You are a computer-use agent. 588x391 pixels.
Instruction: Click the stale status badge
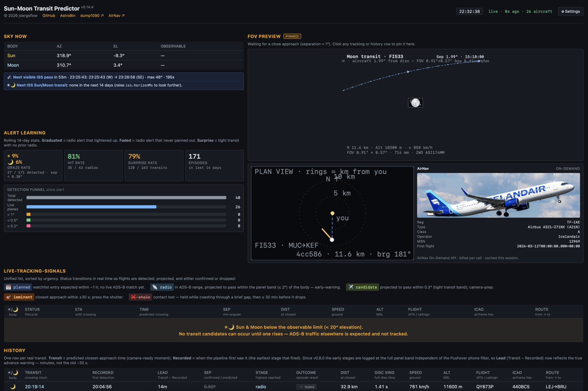coord(140,297)
